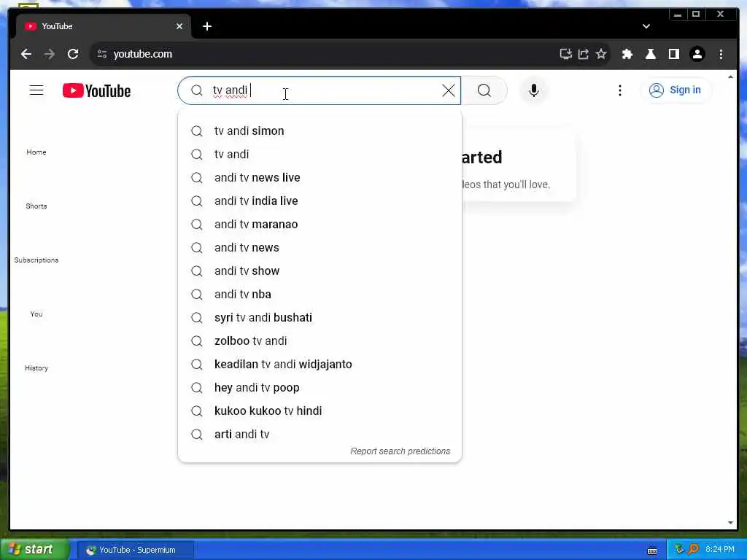Screen dimensions: 747x560
Task: Pick suggestion 'keadilan tv andi widjajanto'
Action: tap(320, 365)
